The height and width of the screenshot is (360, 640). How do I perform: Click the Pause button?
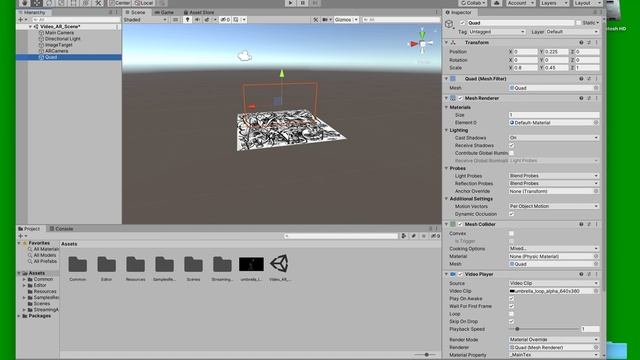pyautogui.click(x=302, y=3)
